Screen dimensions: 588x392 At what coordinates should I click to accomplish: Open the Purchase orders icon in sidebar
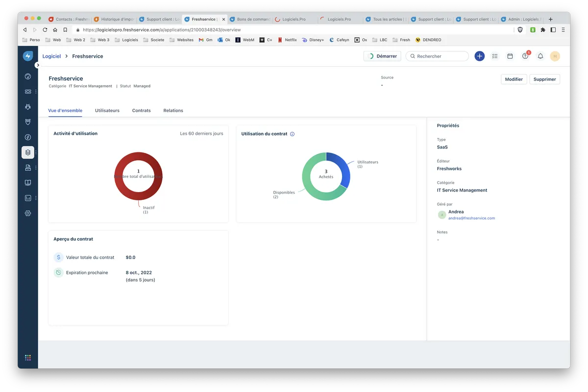click(x=28, y=168)
